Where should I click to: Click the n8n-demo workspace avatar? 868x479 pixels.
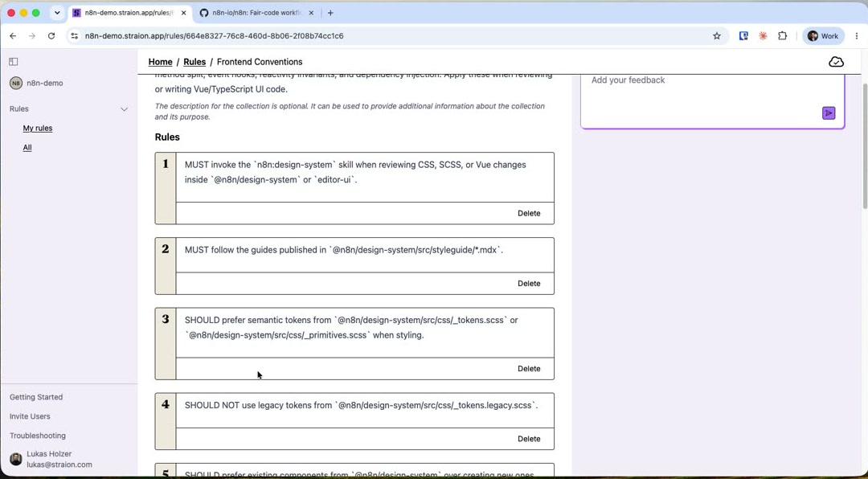click(16, 83)
